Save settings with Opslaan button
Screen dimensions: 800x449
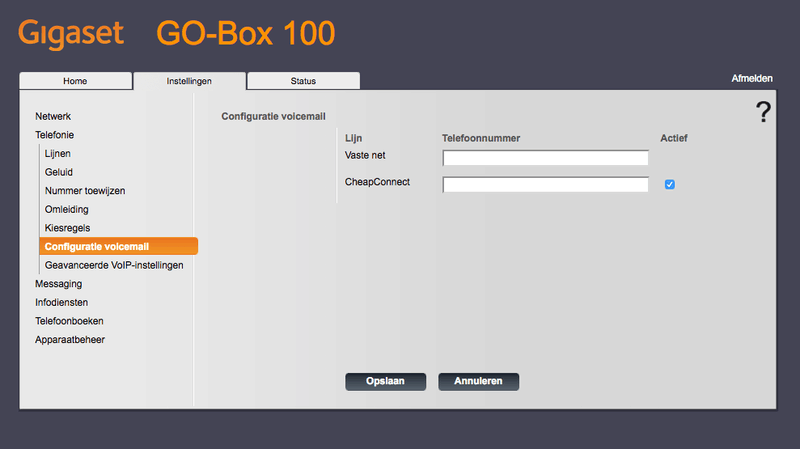tap(385, 381)
